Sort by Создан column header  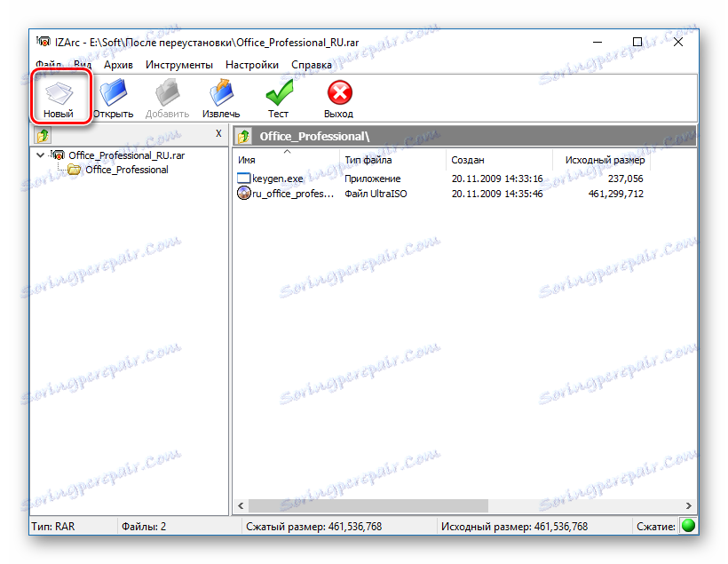click(x=499, y=159)
